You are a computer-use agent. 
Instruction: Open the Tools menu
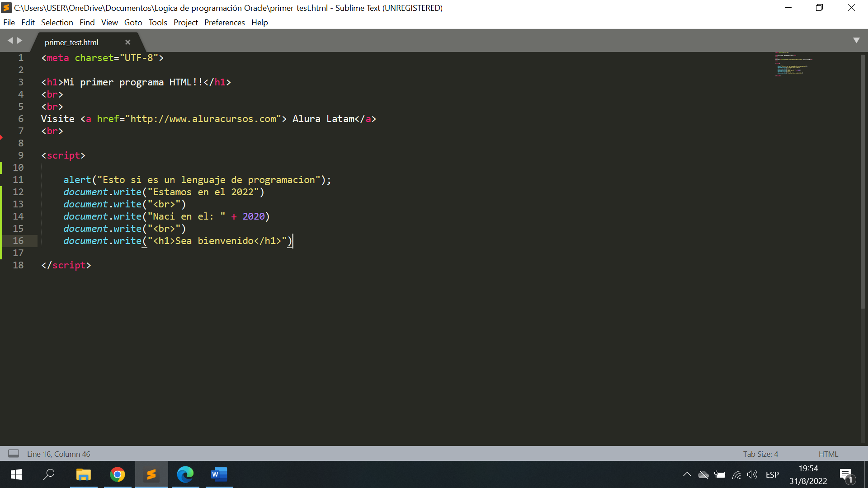click(x=157, y=23)
